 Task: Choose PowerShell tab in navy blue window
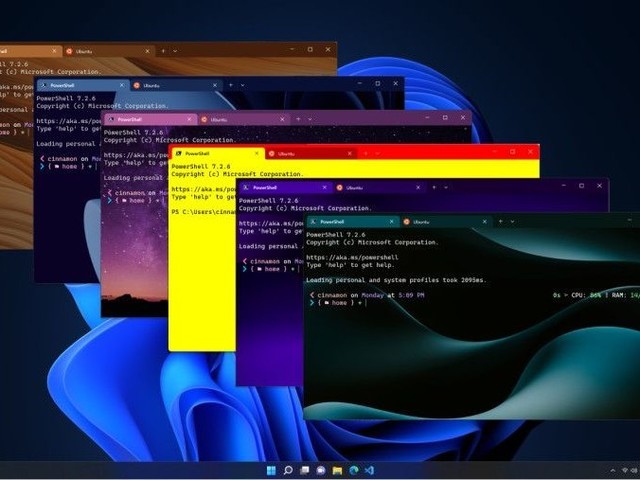[82, 85]
